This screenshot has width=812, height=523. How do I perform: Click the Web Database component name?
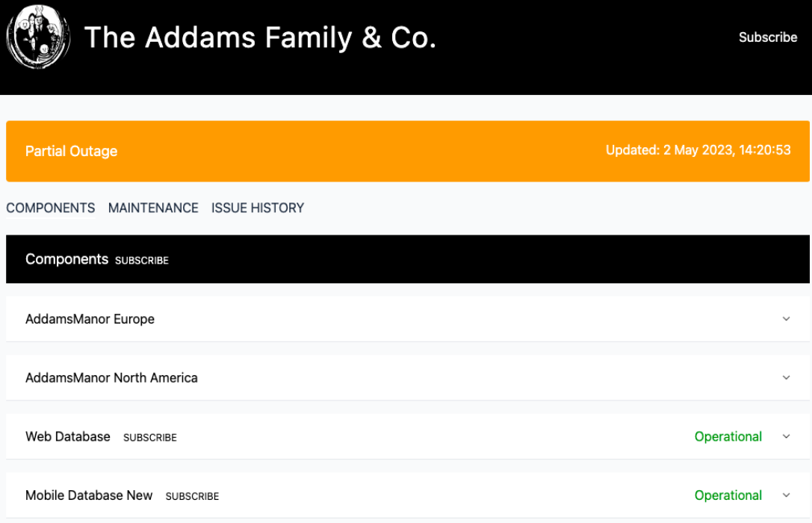[x=68, y=436]
